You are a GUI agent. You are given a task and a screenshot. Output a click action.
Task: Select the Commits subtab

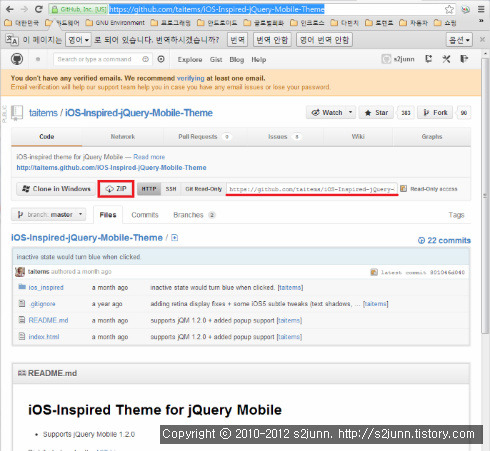tap(145, 215)
